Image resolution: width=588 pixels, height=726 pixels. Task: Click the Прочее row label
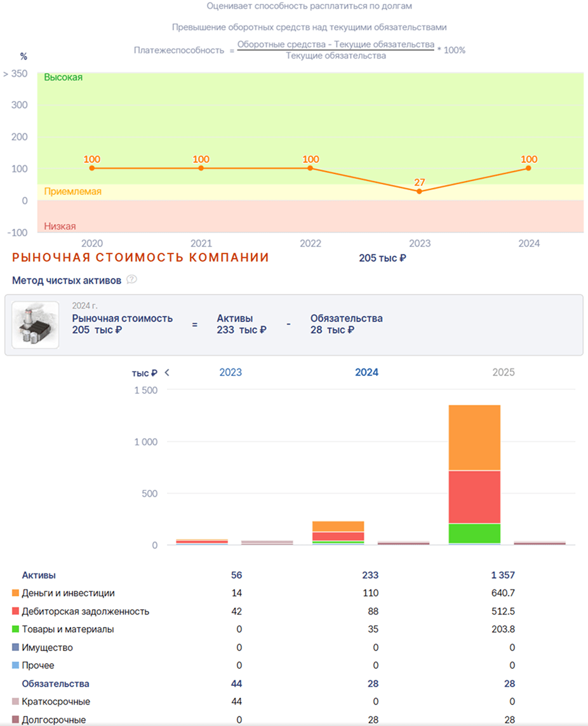[x=38, y=666]
